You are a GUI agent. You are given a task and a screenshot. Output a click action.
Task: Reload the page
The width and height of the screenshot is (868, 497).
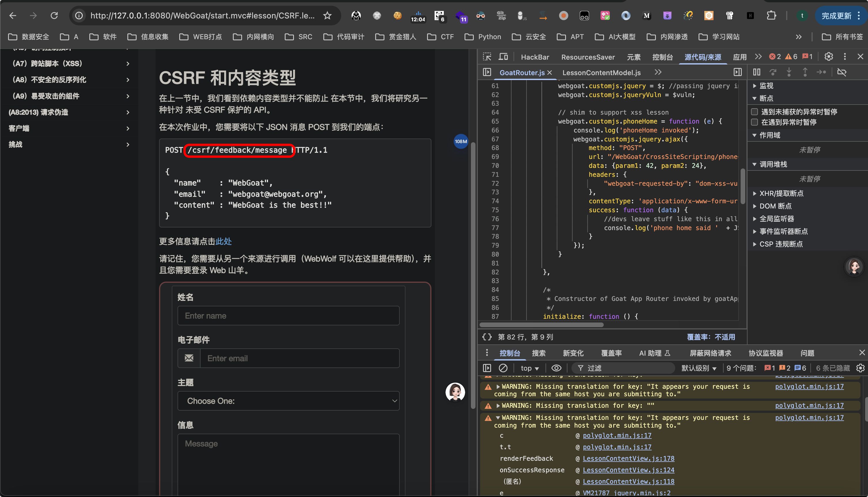tap(54, 15)
